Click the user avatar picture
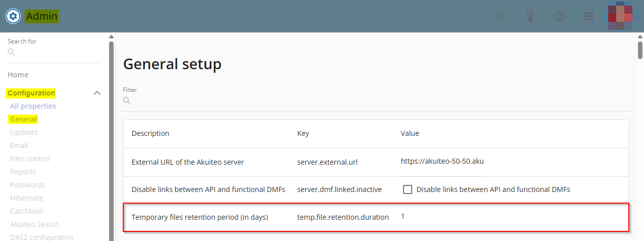Viewport: 644px width, 241px height. click(620, 16)
